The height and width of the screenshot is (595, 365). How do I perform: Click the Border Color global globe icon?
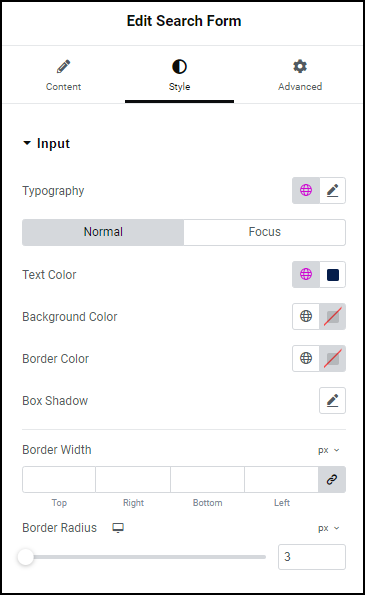[x=306, y=358]
